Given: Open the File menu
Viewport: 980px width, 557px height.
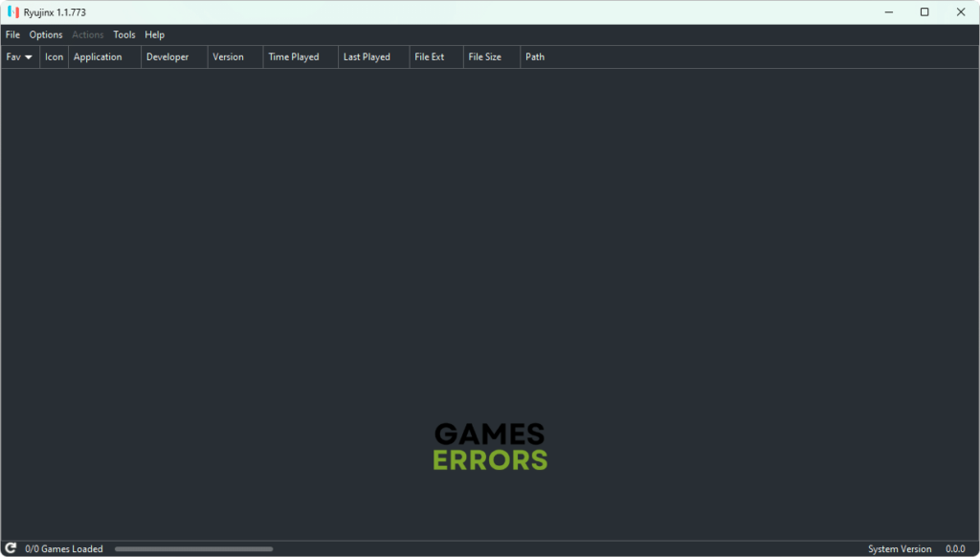Looking at the screenshot, I should [12, 34].
